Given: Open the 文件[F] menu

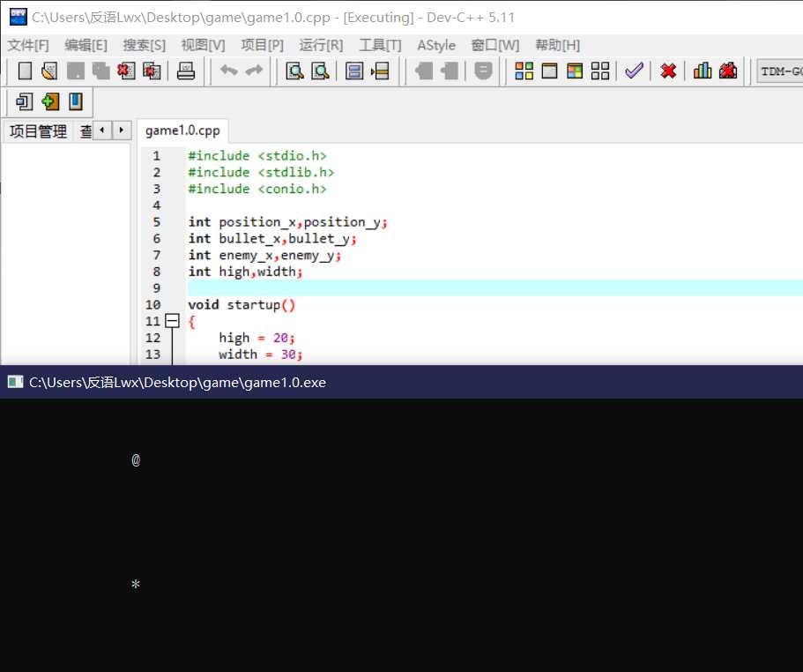Looking at the screenshot, I should click(x=28, y=45).
